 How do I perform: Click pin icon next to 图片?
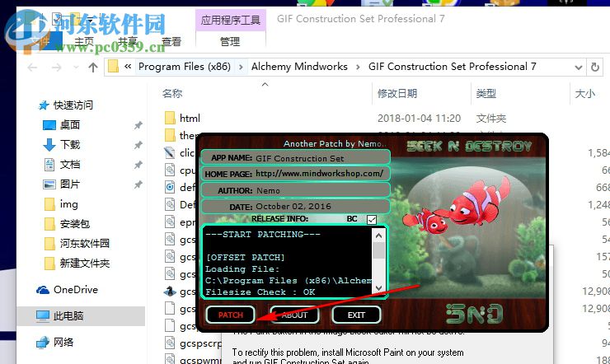(138, 184)
